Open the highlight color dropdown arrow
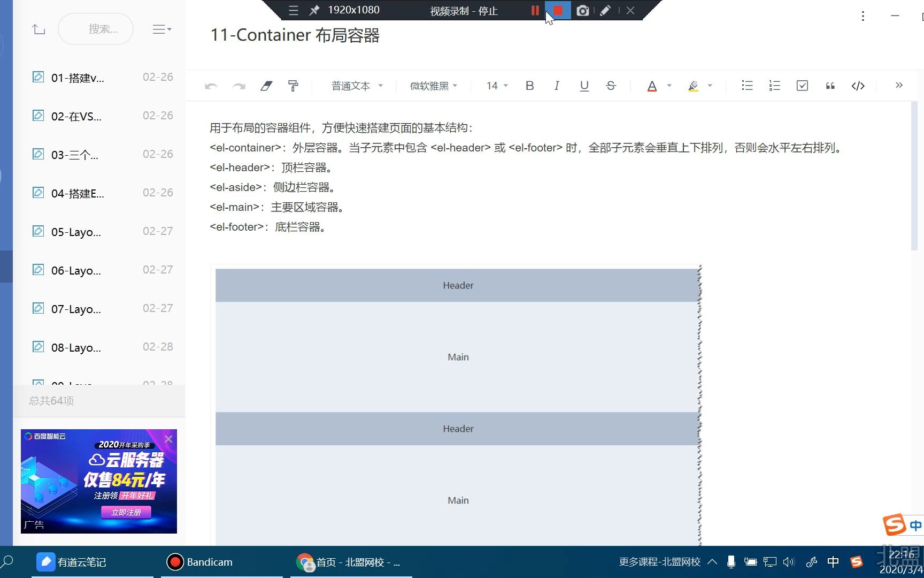This screenshot has height=578, width=924. point(710,86)
